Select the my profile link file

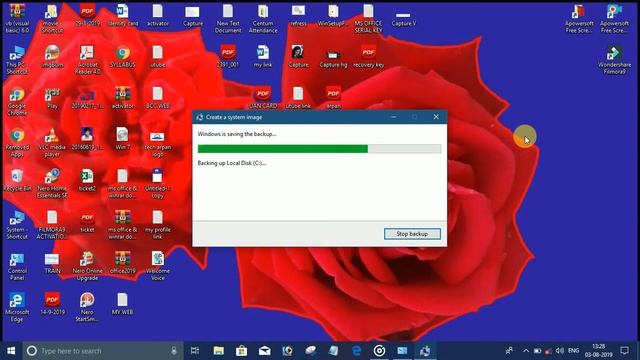[x=158, y=225]
